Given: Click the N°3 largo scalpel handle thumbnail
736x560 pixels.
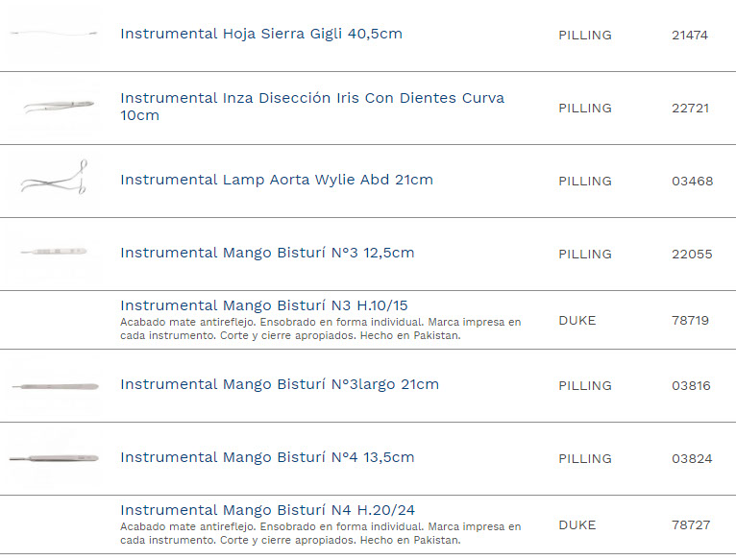Looking at the screenshot, I should (x=55, y=385).
